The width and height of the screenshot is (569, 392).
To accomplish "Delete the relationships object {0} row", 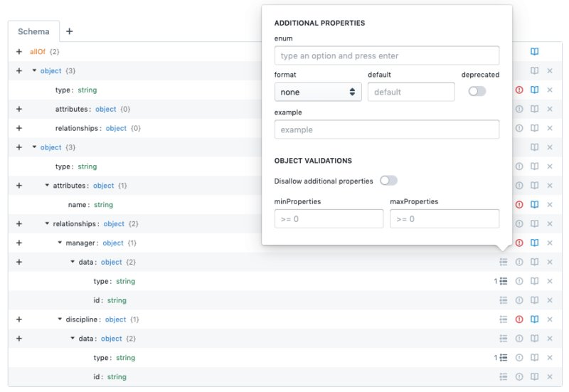I will point(550,128).
